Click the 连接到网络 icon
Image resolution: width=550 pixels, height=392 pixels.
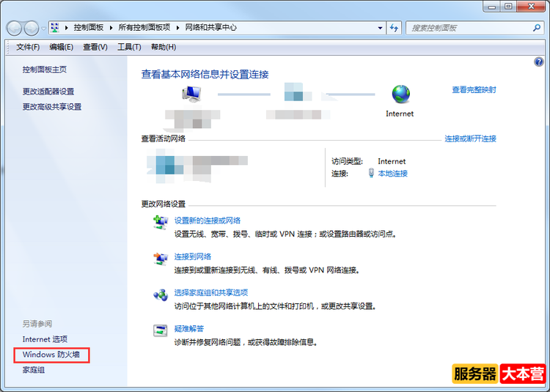(x=161, y=259)
